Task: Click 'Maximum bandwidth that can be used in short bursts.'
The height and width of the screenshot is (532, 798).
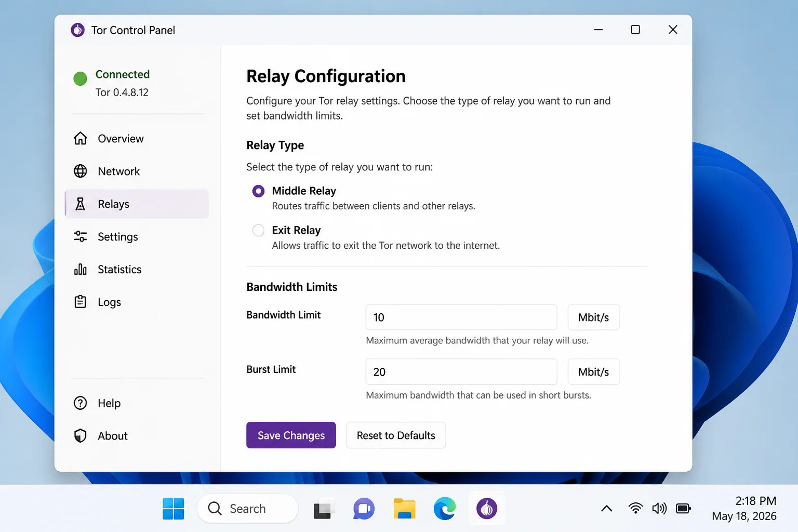Action: (478, 395)
